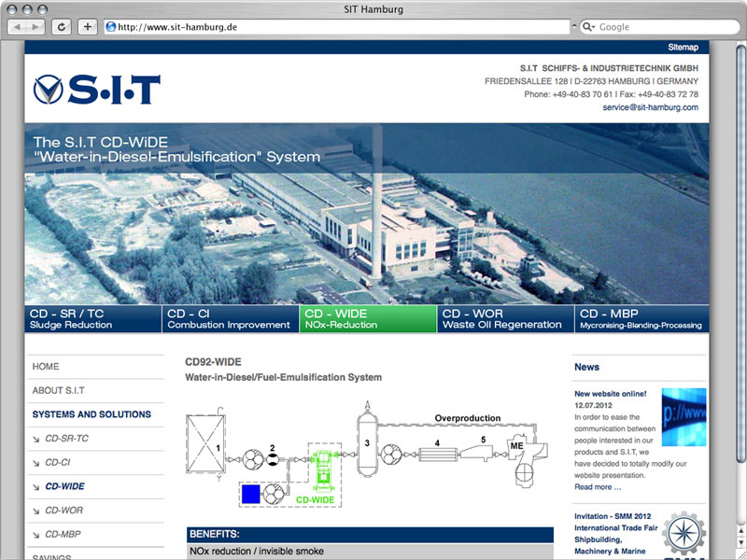The height and width of the screenshot is (560, 747).
Task: Click the Safari back arrow button
Action: [17, 27]
